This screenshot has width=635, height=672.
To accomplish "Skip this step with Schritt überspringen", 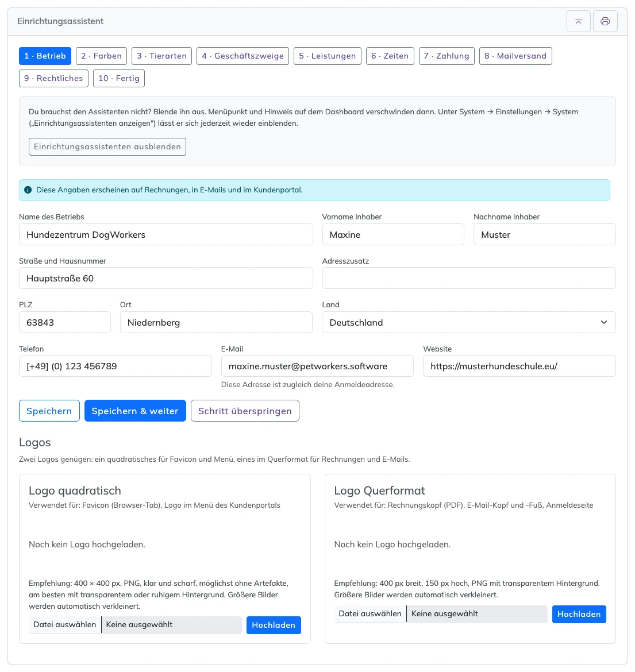I will 245,411.
